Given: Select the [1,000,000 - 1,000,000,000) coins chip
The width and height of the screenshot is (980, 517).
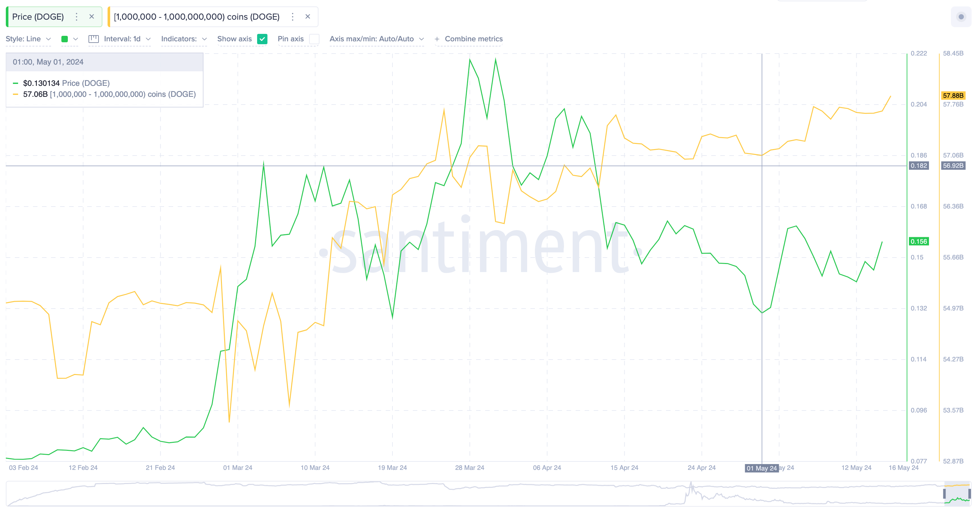Looking at the screenshot, I should (x=196, y=17).
